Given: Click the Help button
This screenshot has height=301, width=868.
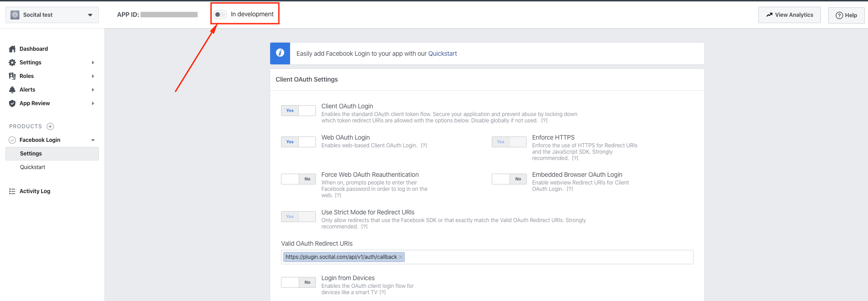Looking at the screenshot, I should point(846,15).
